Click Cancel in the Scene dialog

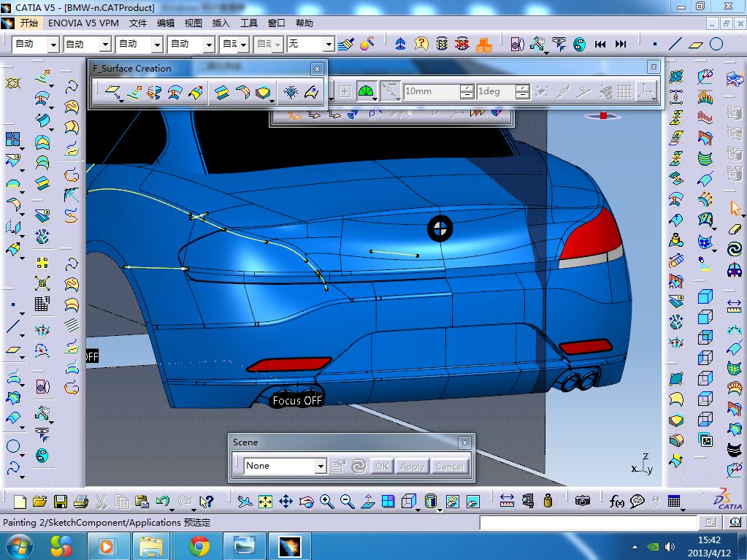[449, 467]
